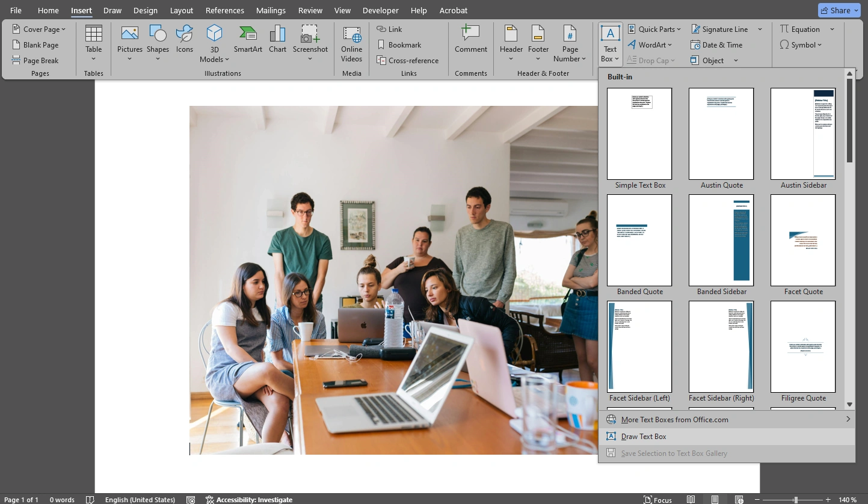Open the Footer options

click(538, 42)
